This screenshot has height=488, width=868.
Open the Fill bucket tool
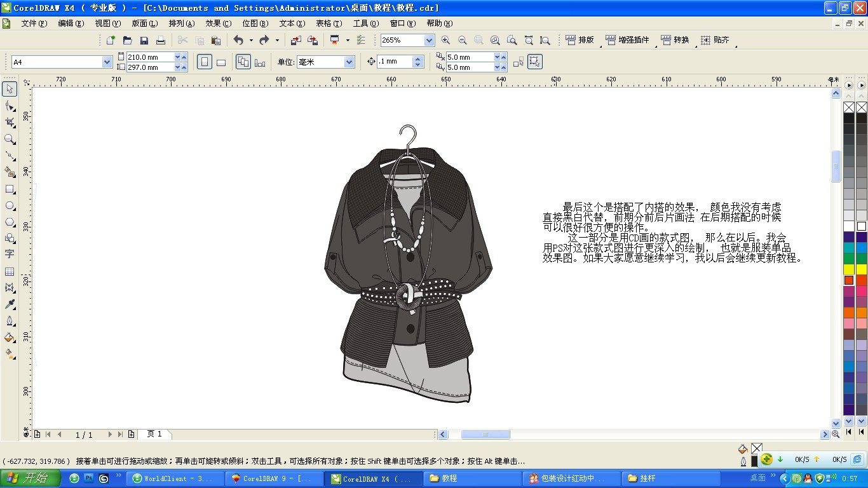(x=10, y=337)
